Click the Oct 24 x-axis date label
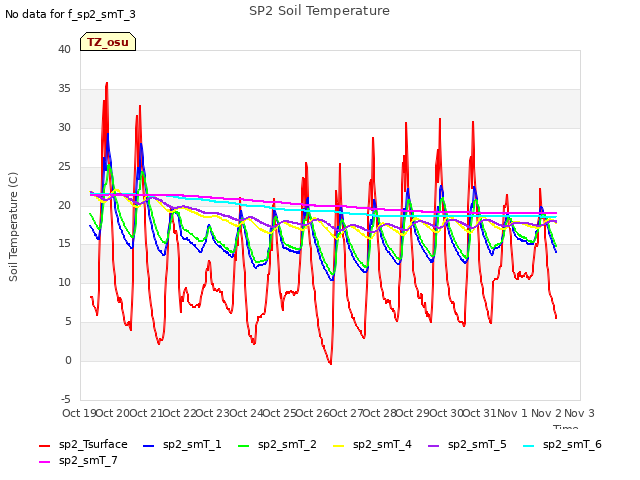Screen dimensions: 640x480 pos(246,413)
